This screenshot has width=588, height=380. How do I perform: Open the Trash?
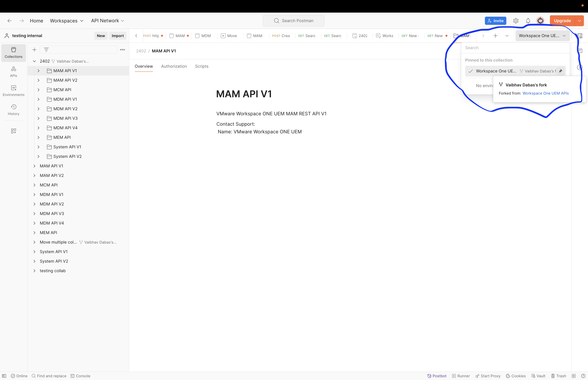click(558, 376)
